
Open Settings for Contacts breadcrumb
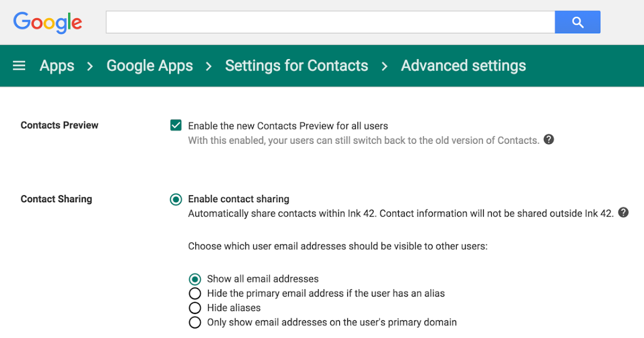(x=297, y=65)
